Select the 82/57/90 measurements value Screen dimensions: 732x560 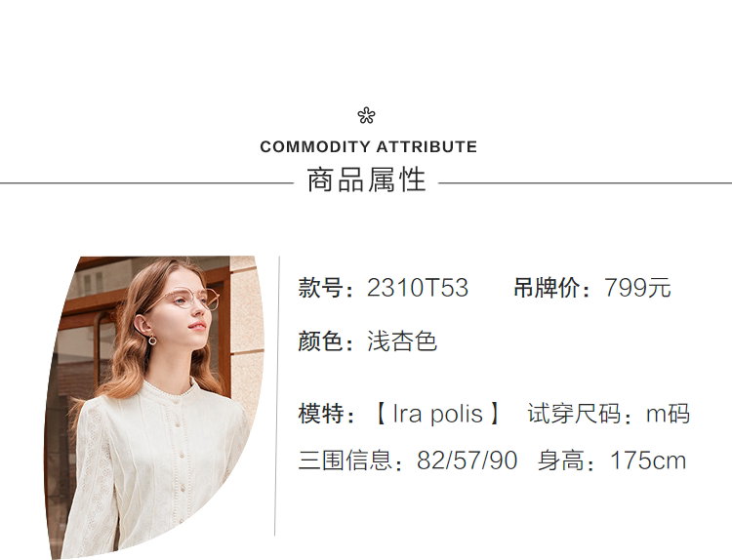tap(467, 460)
